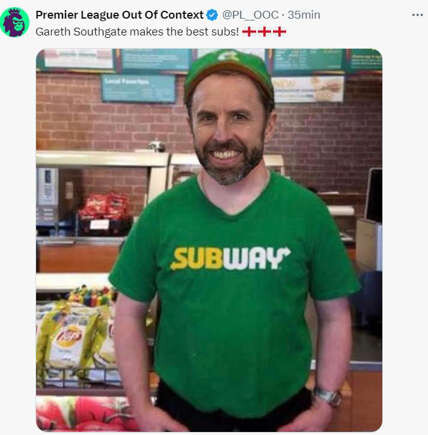Click the blue menu board on brick wall
Image resolution: width=428 pixels, height=435 pixels.
(x=138, y=88)
